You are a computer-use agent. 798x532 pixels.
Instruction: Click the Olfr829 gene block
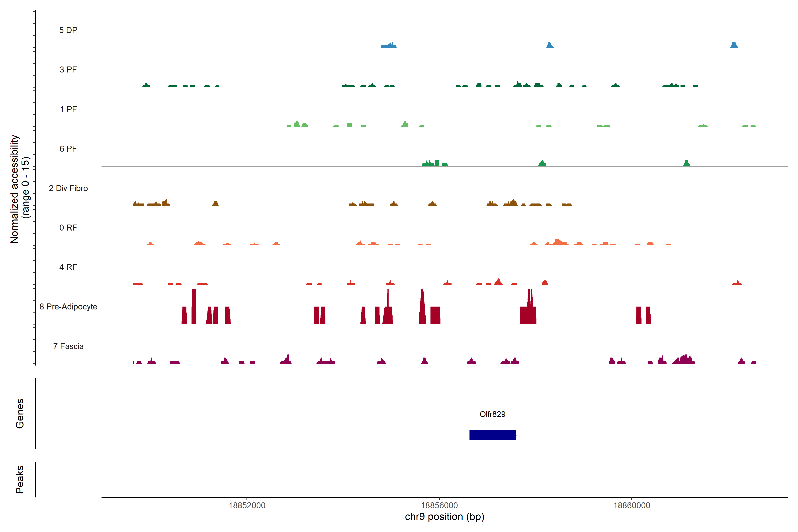pos(492,435)
